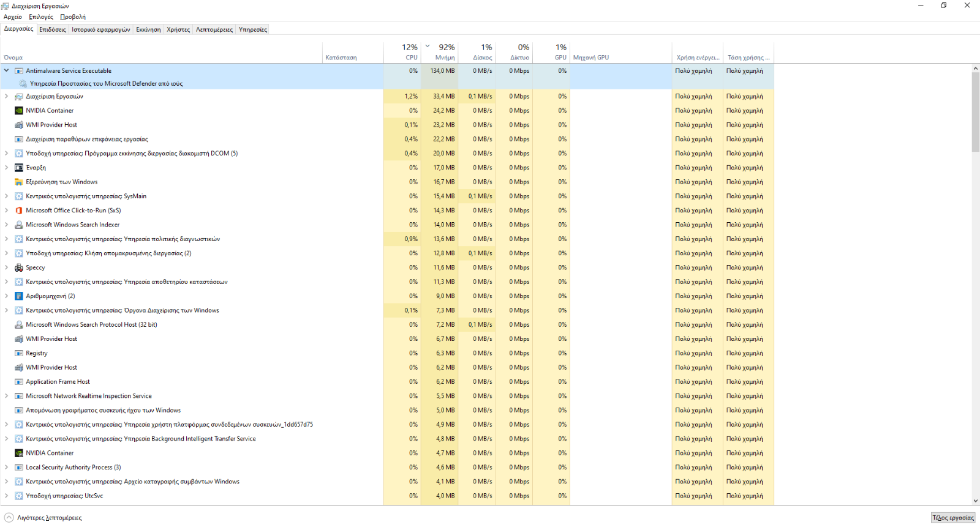Screen dimensions: 980x530
Task: Sort by the Όνομα column header
Action: point(162,53)
